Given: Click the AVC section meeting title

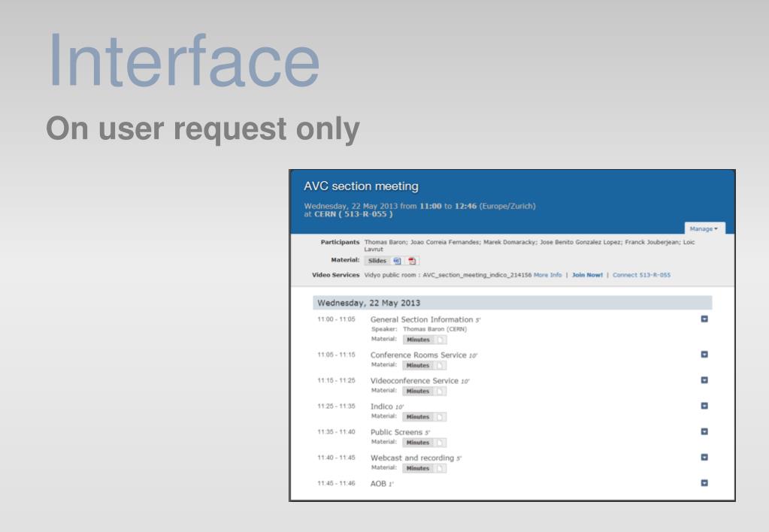Looking at the screenshot, I should pos(361,186).
